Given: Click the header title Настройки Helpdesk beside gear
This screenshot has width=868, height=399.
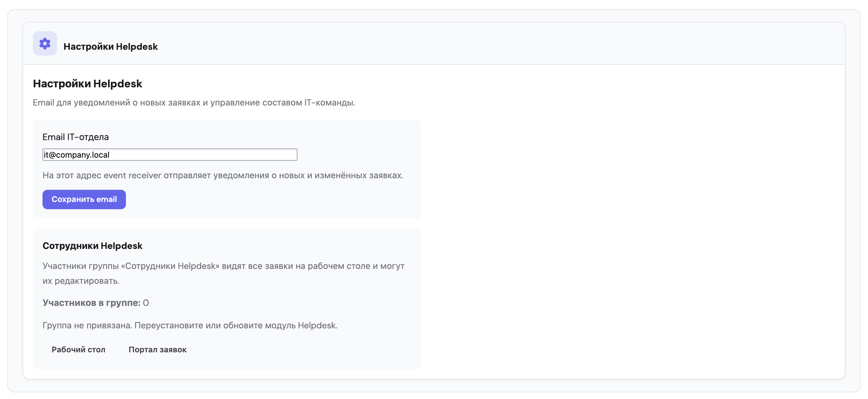Looking at the screenshot, I should 110,46.
